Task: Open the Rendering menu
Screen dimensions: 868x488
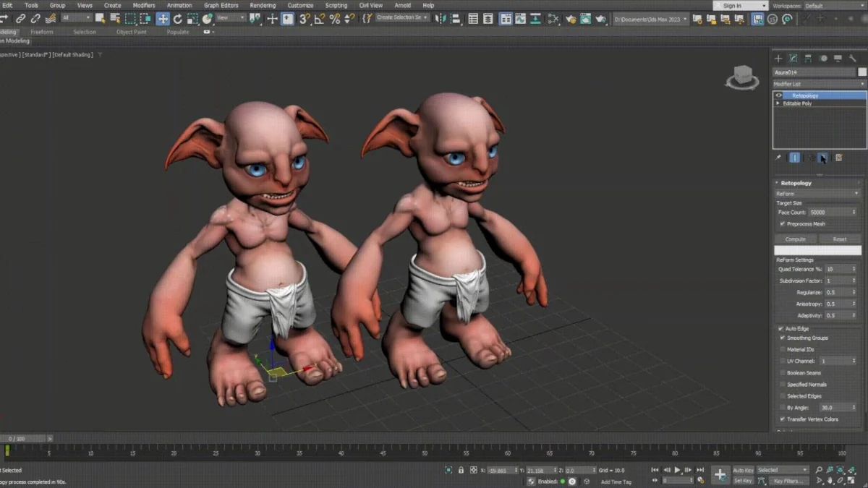Action: coord(263,5)
